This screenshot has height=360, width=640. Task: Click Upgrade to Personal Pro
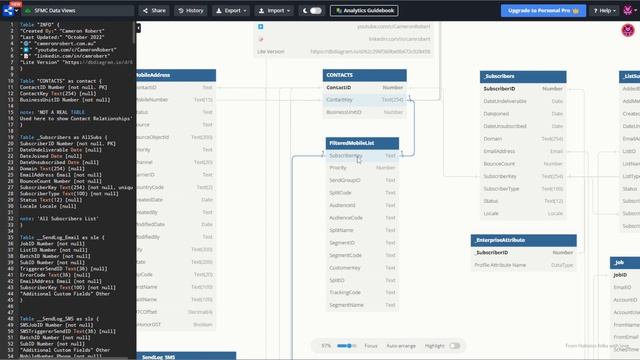click(543, 11)
